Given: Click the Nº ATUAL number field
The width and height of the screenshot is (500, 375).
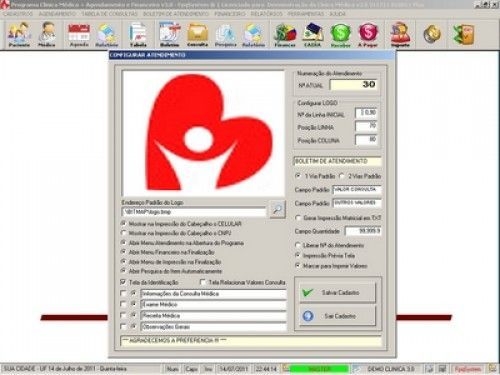Looking at the screenshot, I should coord(354,85).
